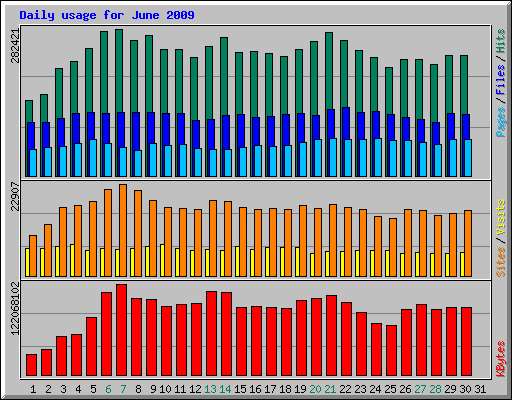The width and height of the screenshot is (512, 400).
Task: Click the 282421 axis value label
Action: pyautogui.click(x=15, y=46)
